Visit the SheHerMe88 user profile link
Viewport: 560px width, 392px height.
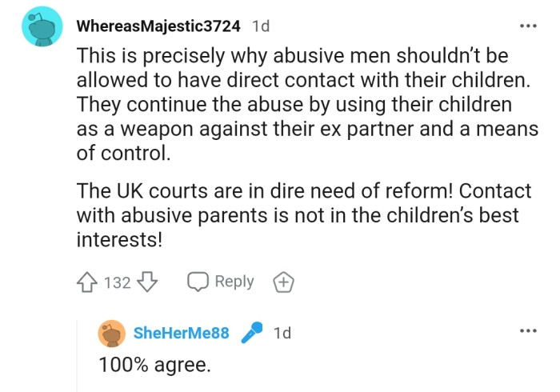point(181,333)
